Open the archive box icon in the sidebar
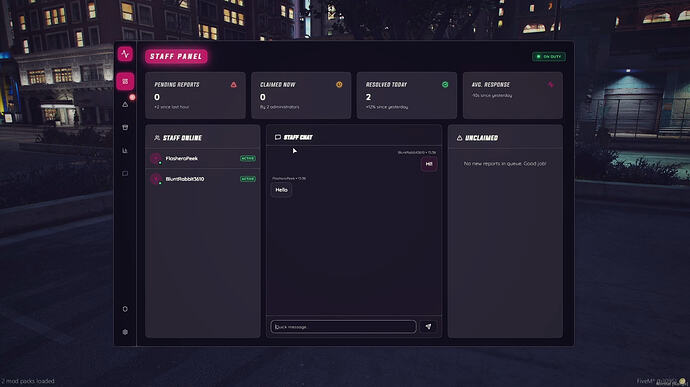 [x=125, y=128]
